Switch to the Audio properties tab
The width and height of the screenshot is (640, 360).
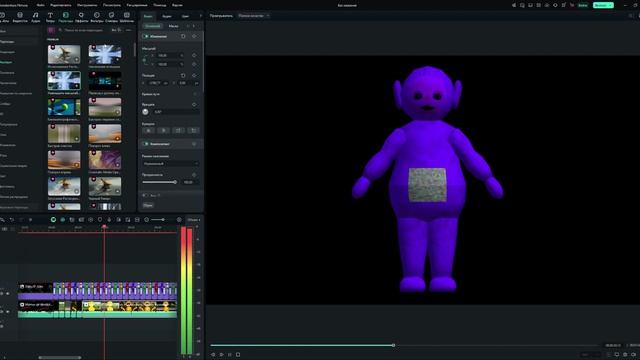coord(167,16)
